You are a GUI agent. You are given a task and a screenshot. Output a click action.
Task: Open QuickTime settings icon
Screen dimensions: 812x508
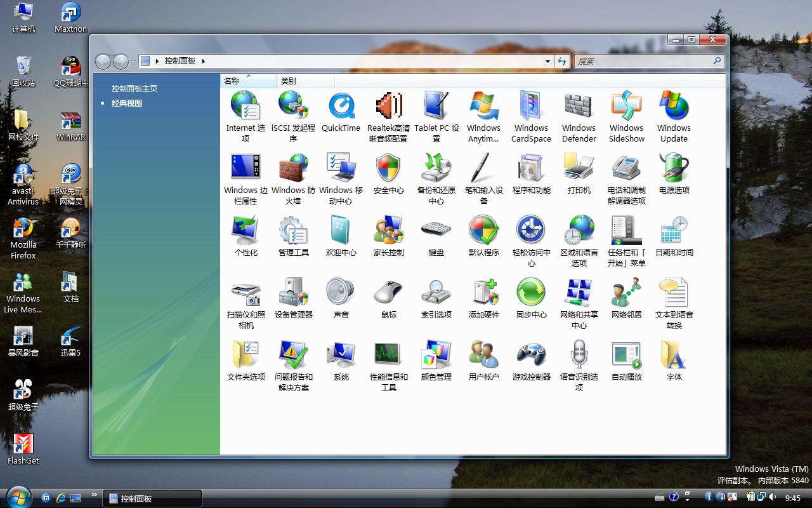pyautogui.click(x=341, y=111)
